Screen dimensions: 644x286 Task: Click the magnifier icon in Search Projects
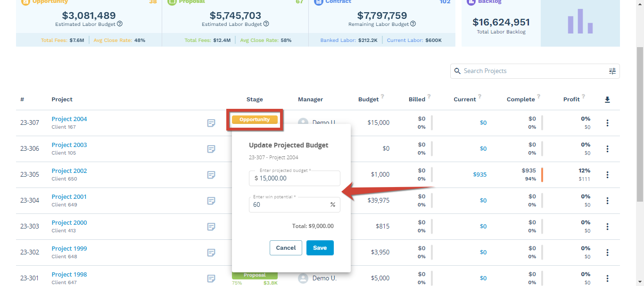pyautogui.click(x=457, y=71)
